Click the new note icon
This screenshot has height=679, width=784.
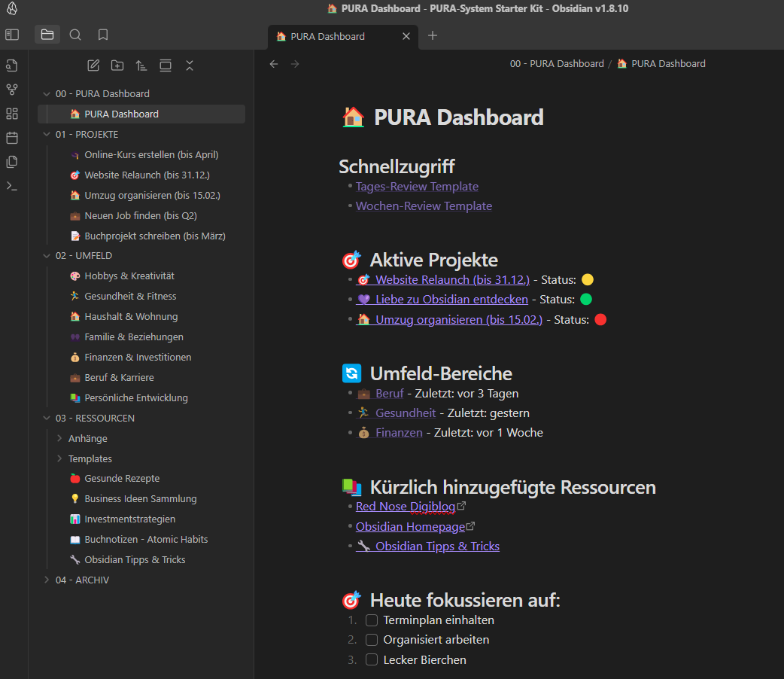(93, 65)
